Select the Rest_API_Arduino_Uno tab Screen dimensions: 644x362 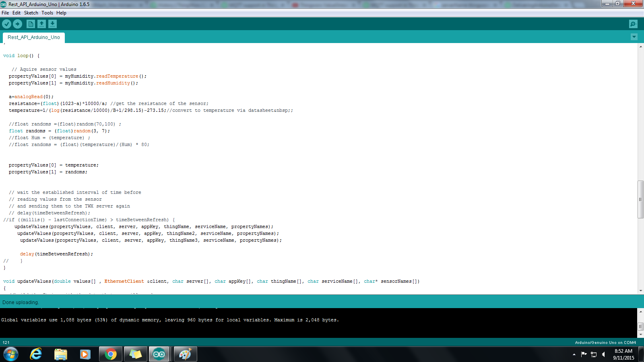(34, 37)
